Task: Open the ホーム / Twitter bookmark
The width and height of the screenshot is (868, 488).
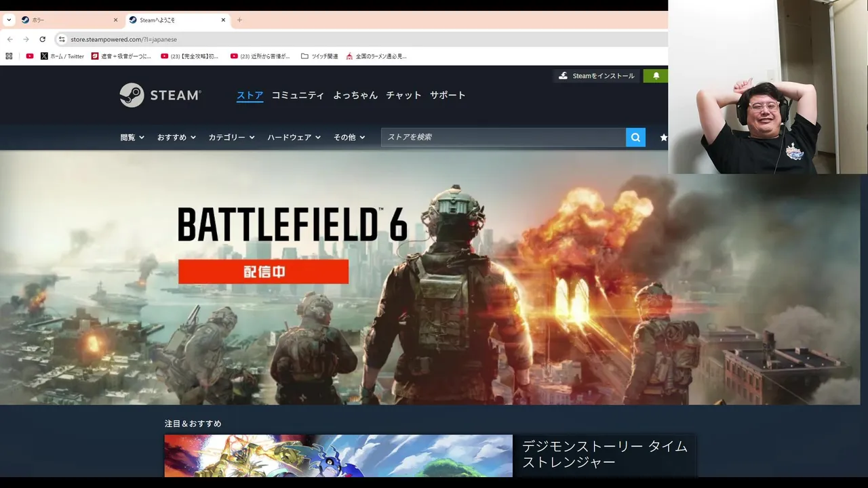Action: coord(62,56)
